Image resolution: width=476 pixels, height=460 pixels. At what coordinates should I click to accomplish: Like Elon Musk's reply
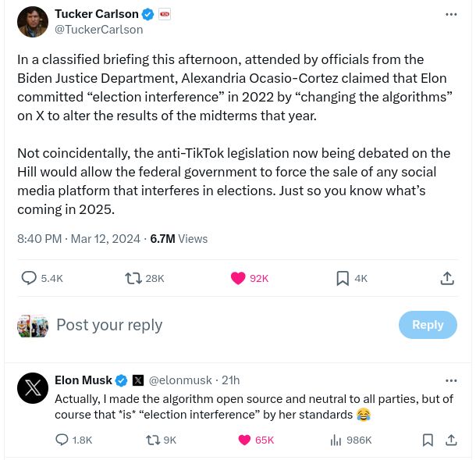coord(244,440)
